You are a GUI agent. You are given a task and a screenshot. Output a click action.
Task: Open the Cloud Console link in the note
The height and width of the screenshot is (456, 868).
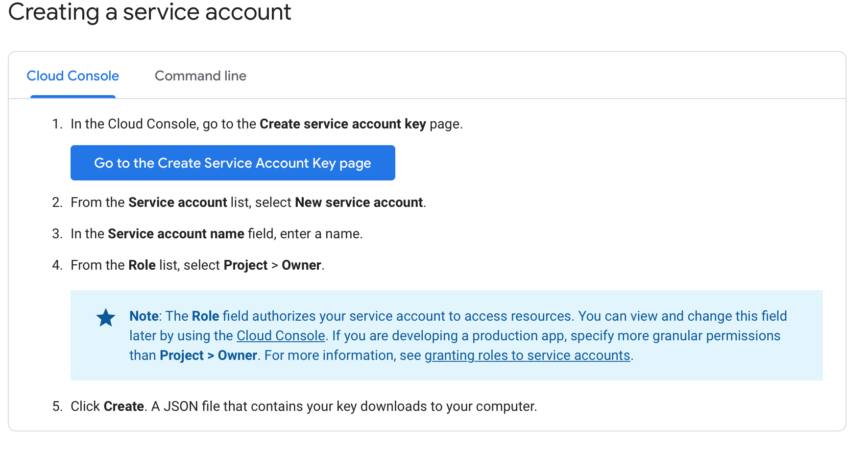[x=280, y=336]
